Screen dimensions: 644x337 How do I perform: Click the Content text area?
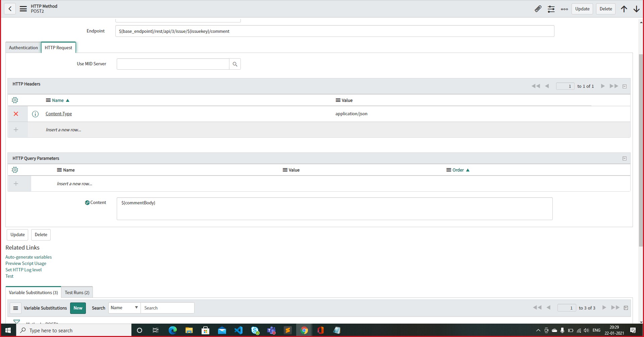pos(335,209)
